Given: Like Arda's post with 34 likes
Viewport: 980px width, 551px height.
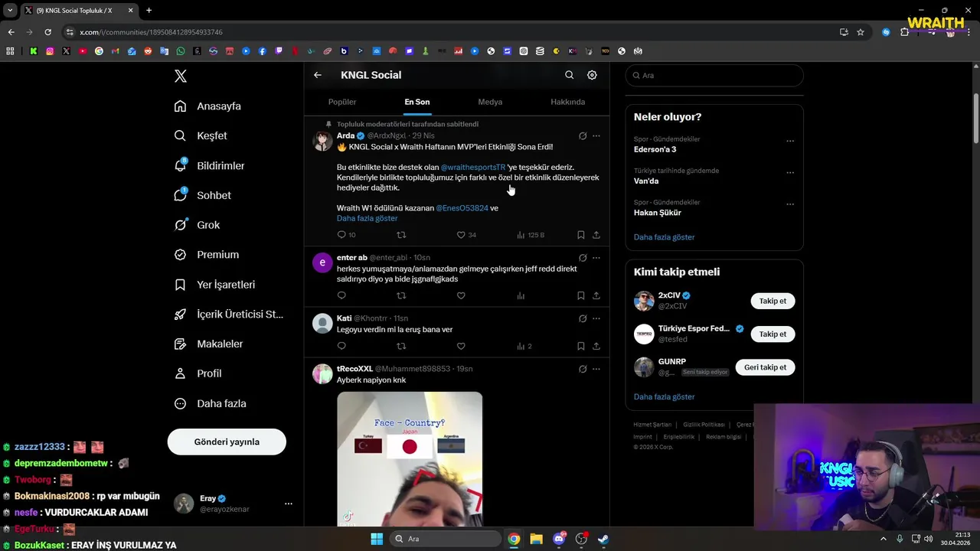Looking at the screenshot, I should point(466,235).
